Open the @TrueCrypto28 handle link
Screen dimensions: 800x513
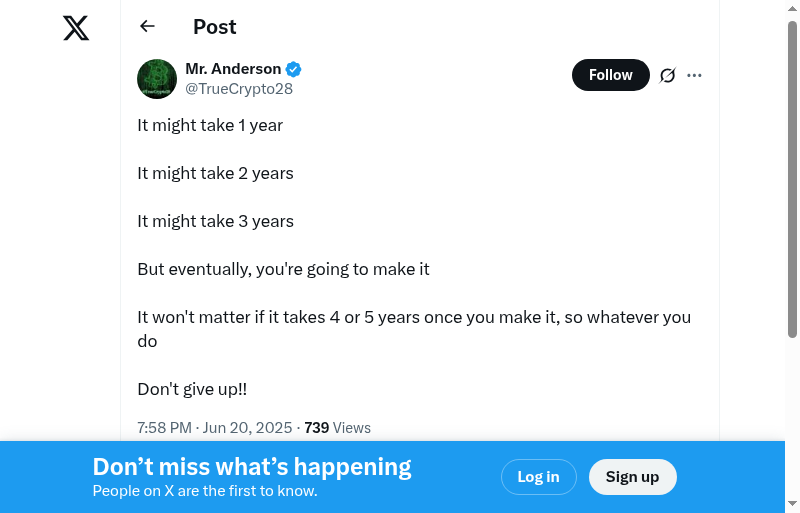pyautogui.click(x=239, y=88)
